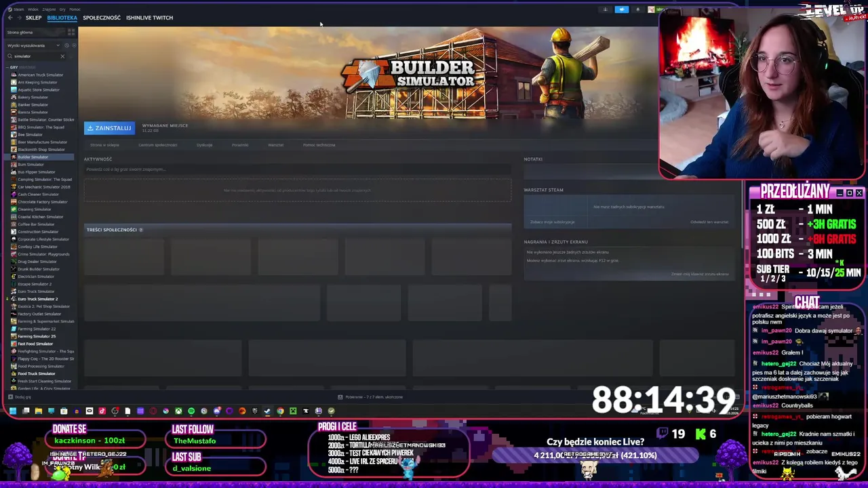Image resolution: width=868 pixels, height=488 pixels.
Task: Open Epic Games launcher from the taskbar
Action: point(255,411)
